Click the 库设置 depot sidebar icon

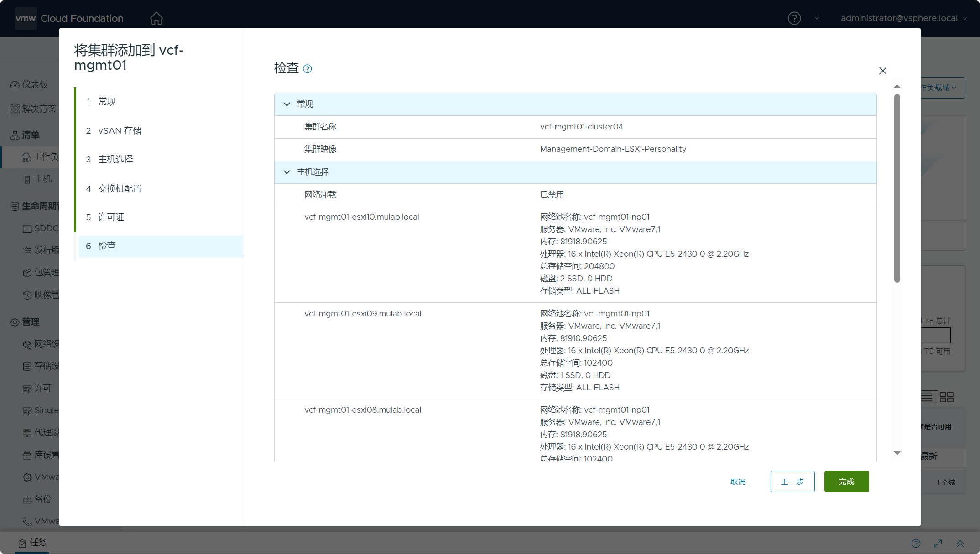tap(27, 455)
